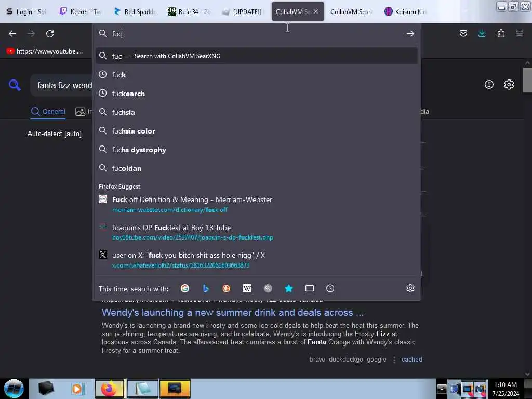
Task: Open the three-dot menu beside cached
Action: (394, 360)
